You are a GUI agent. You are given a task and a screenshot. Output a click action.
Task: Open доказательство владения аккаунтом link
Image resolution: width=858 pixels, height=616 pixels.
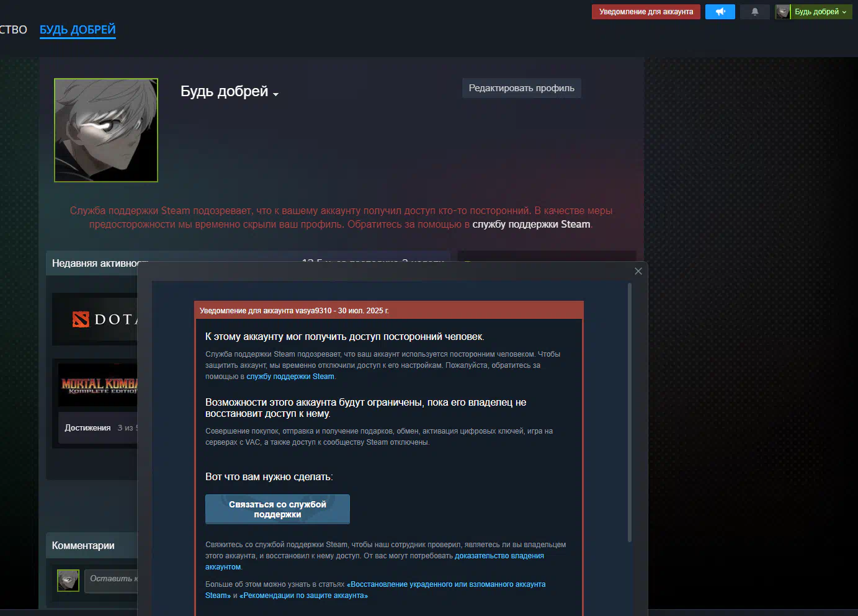click(x=375, y=561)
